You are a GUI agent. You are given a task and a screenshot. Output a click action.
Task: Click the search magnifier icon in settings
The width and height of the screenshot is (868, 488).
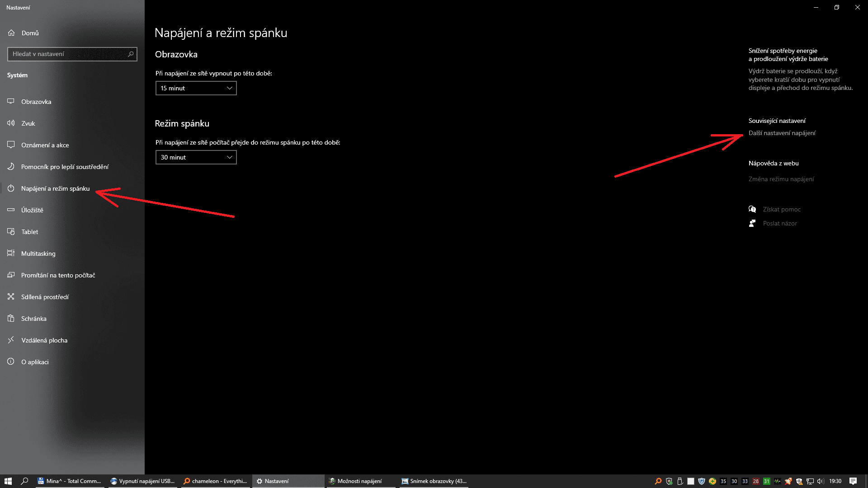pos(131,54)
